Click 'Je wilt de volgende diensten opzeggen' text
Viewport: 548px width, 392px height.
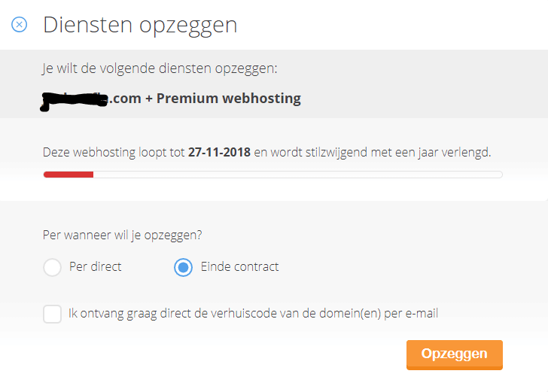160,68
